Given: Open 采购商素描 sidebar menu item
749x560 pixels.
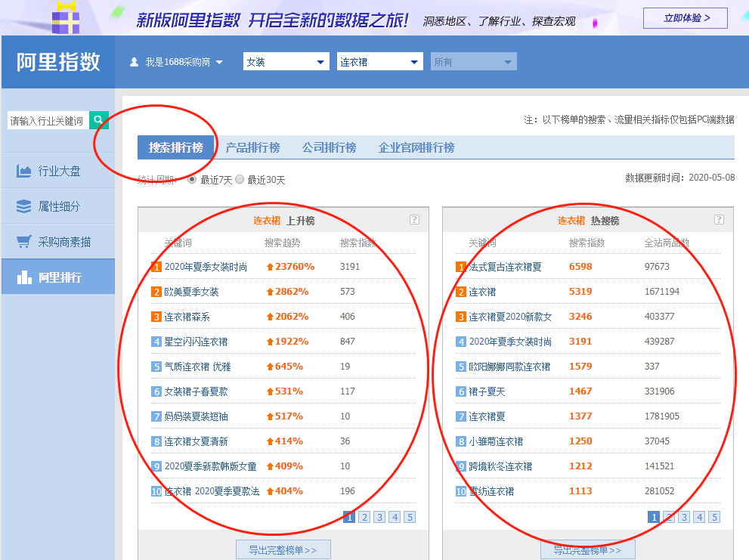Looking at the screenshot, I should 58,241.
